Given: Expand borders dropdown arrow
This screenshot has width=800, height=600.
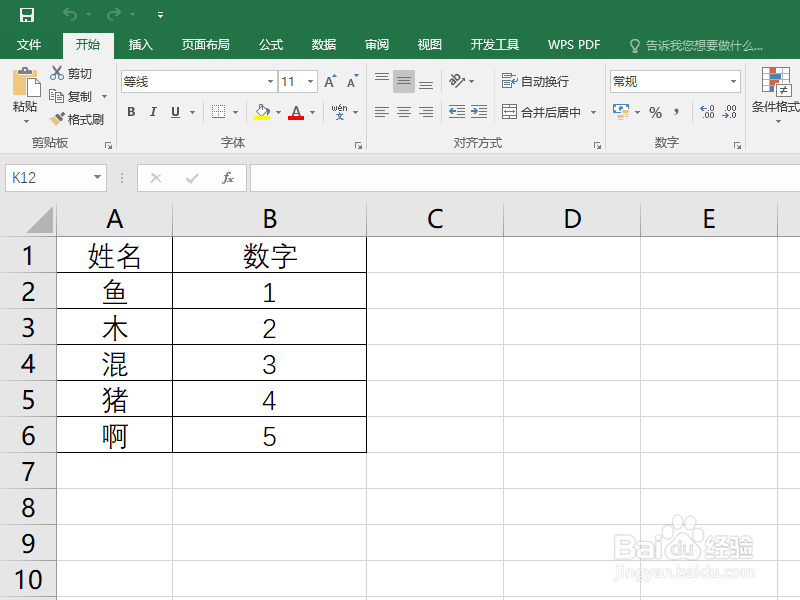Looking at the screenshot, I should click(235, 112).
